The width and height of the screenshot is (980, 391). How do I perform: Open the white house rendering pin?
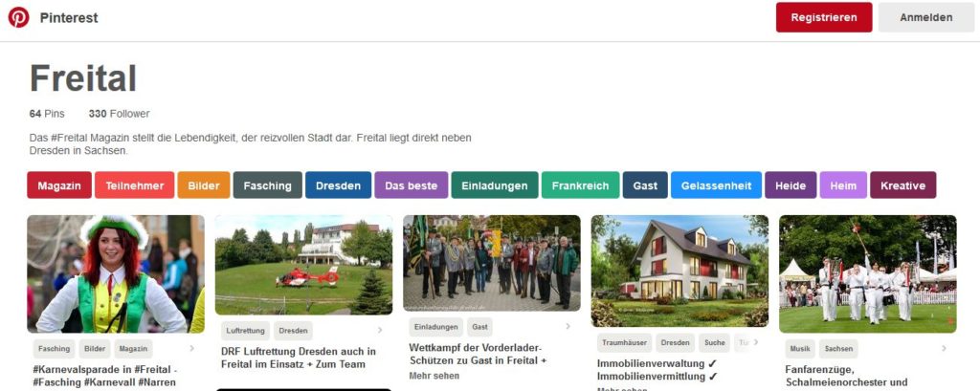click(680, 272)
